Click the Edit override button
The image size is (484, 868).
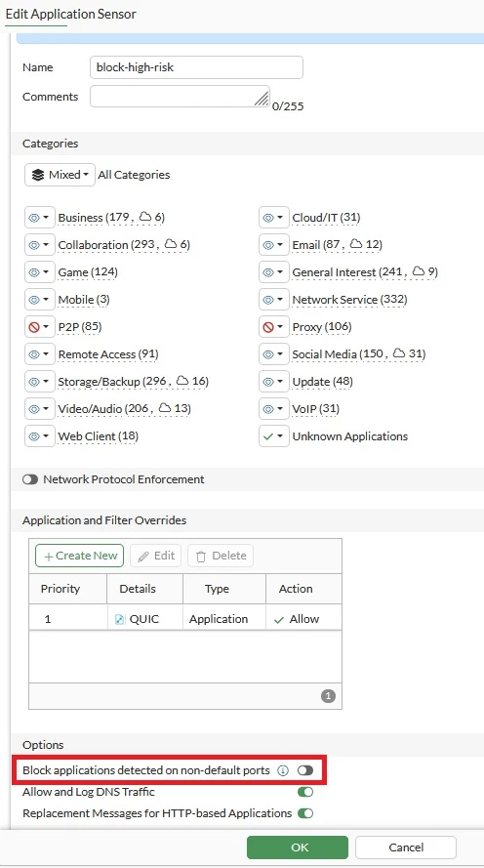156,556
